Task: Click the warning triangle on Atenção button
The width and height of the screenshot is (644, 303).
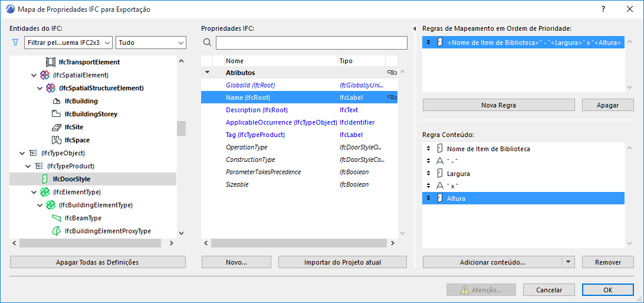Action: point(465,290)
